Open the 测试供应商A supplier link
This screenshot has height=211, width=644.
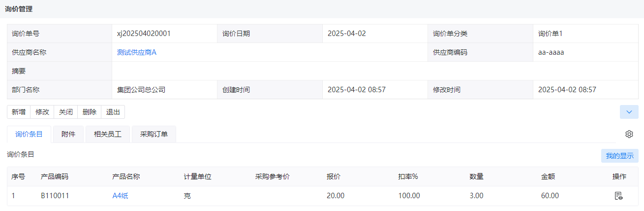coord(137,52)
